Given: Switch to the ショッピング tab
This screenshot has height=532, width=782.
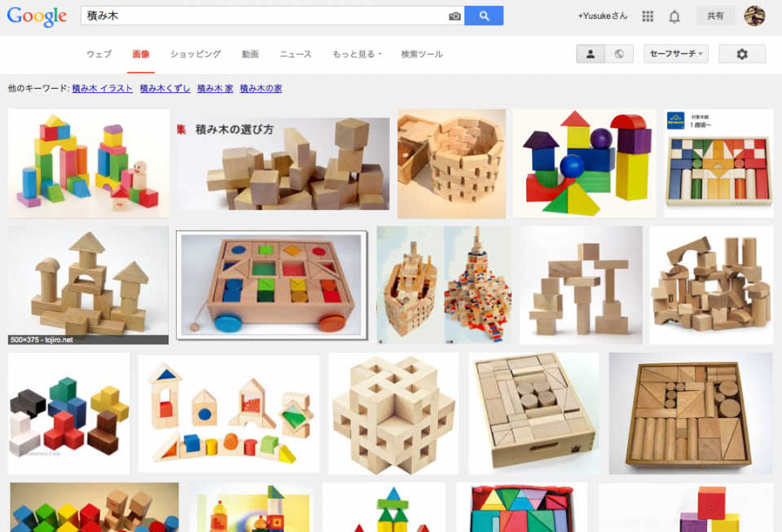Looking at the screenshot, I should pos(195,54).
